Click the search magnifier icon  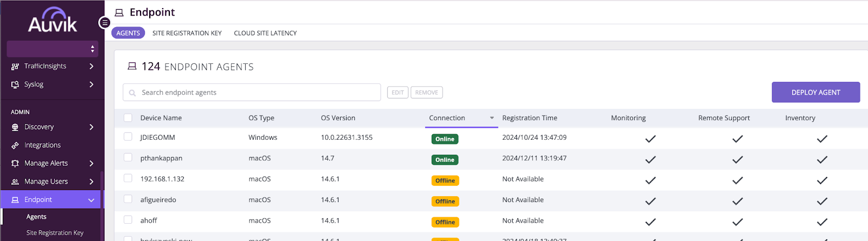click(x=132, y=93)
